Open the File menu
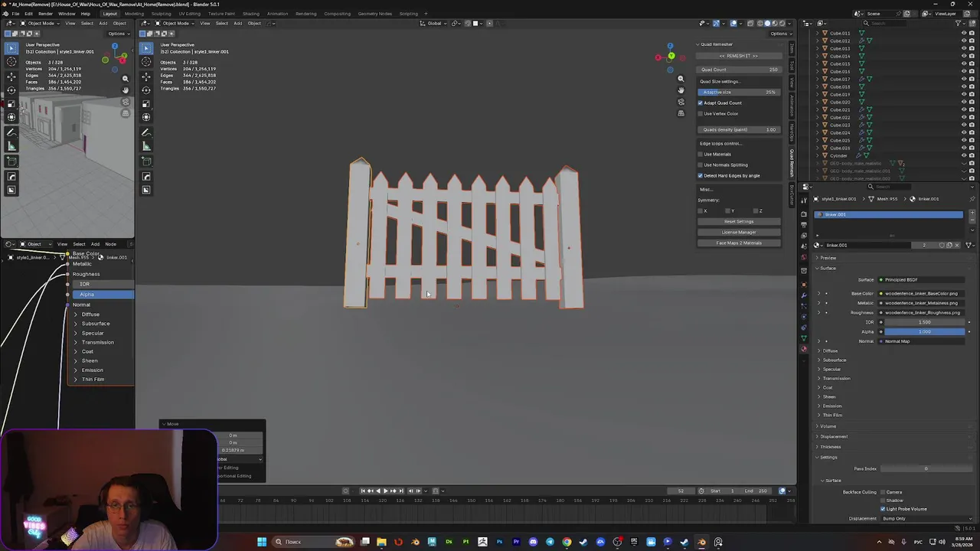Image resolution: width=980 pixels, height=551 pixels. (x=15, y=14)
